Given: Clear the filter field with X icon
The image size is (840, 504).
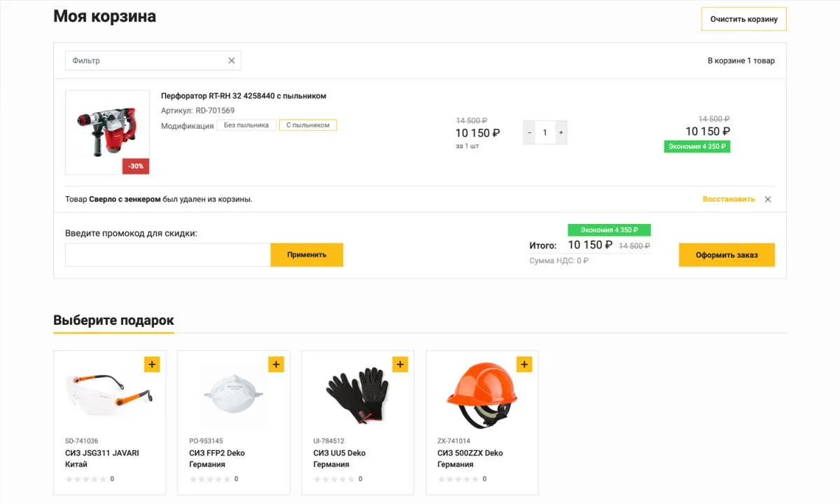Looking at the screenshot, I should coord(232,61).
